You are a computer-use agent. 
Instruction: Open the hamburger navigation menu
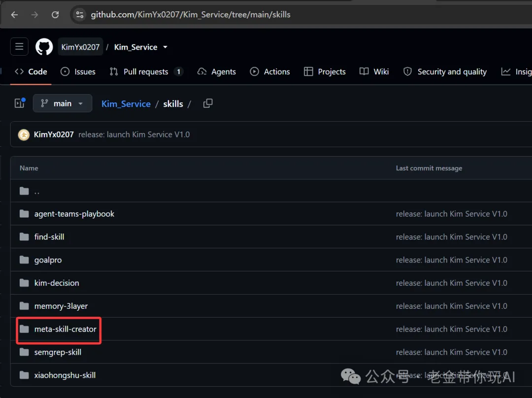point(19,46)
